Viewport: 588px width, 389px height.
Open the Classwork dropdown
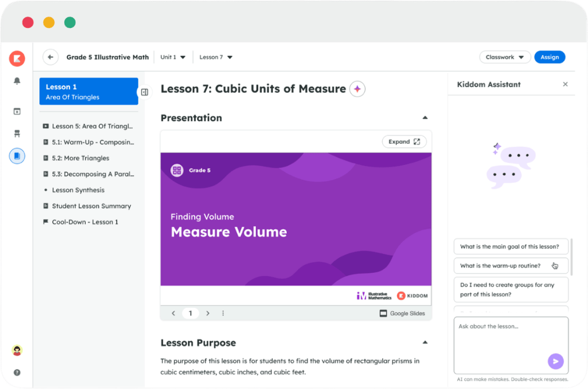point(505,57)
